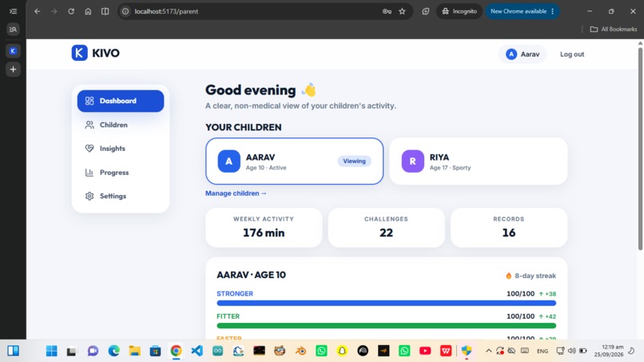Click the 8-day streak flame icon
644x362 pixels.
point(508,276)
